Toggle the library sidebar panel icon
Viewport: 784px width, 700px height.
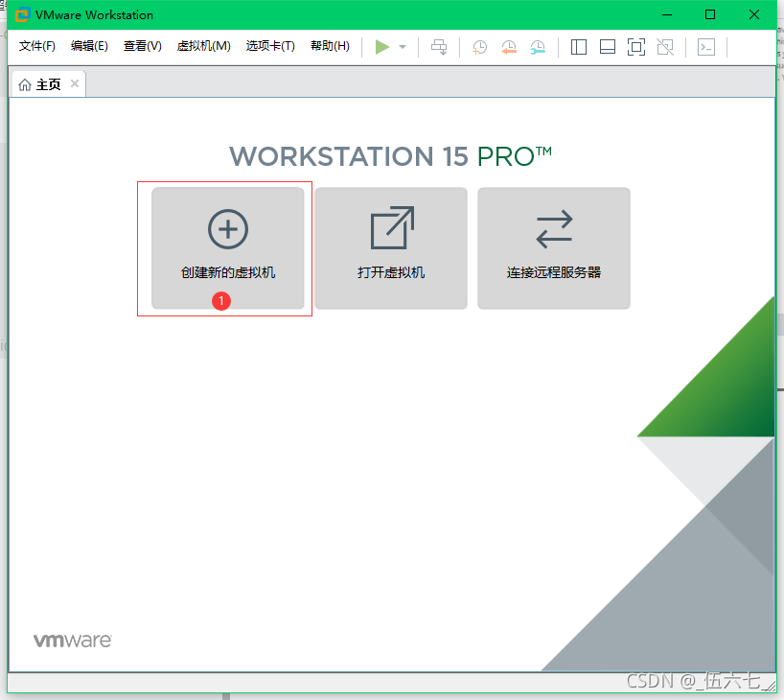pyautogui.click(x=579, y=47)
